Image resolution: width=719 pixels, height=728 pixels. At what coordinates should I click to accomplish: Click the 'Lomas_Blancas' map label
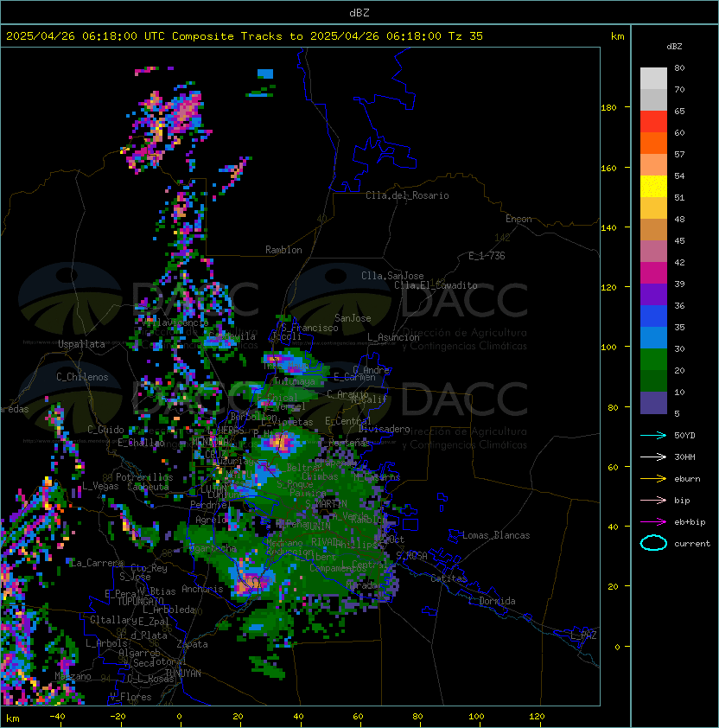coord(496,535)
